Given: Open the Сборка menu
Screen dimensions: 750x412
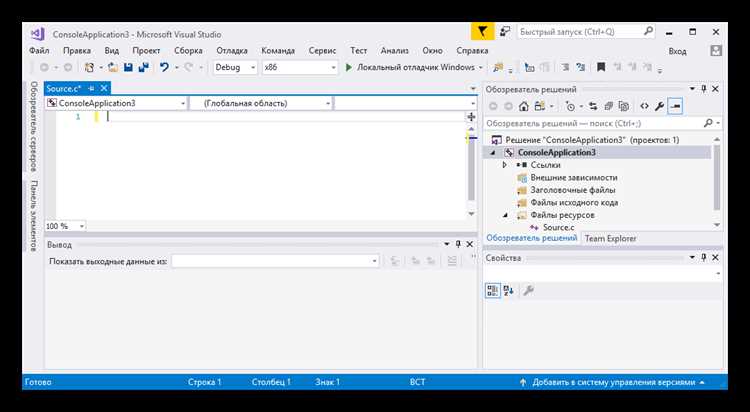Looking at the screenshot, I should (188, 51).
